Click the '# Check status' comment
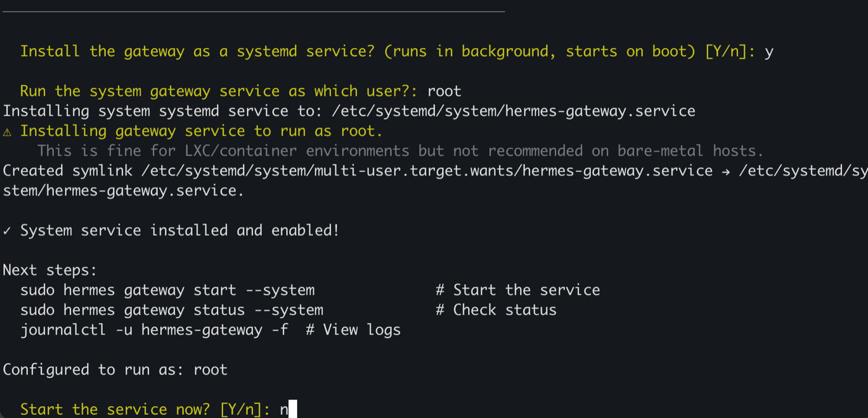Image resolution: width=868 pixels, height=418 pixels. tap(496, 310)
